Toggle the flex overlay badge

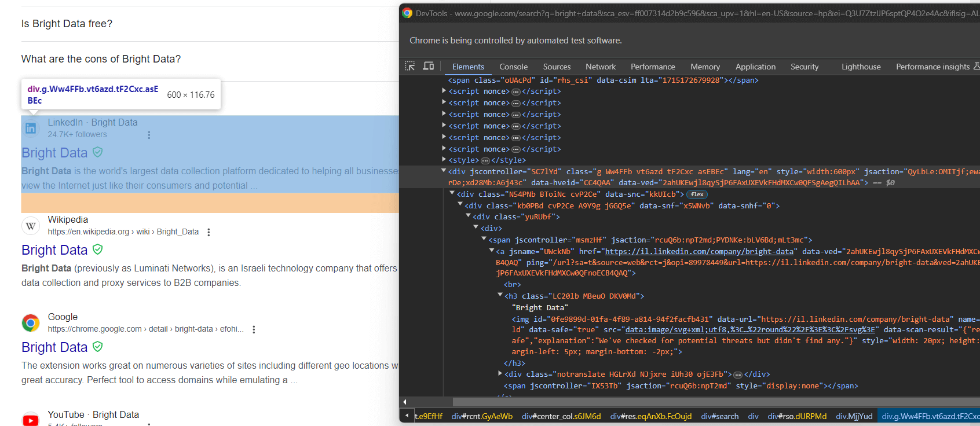tap(697, 194)
